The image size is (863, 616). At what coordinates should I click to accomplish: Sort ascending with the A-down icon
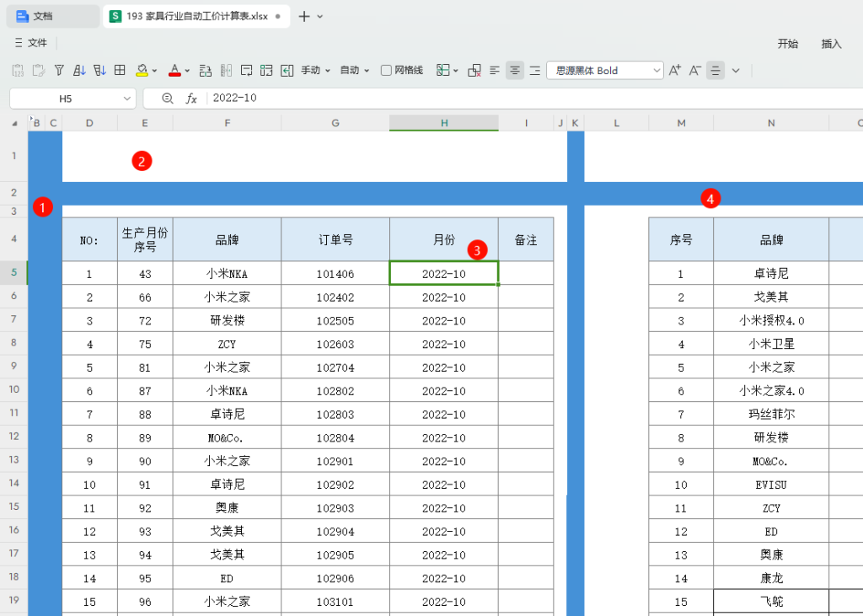tap(79, 71)
